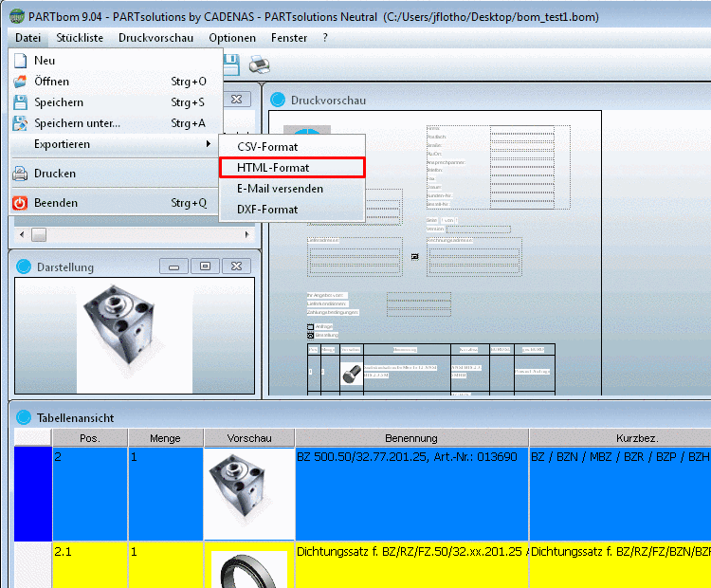This screenshot has height=588, width=711.
Task: Click the horizontal scrollbar right arrow
Action: click(x=247, y=234)
